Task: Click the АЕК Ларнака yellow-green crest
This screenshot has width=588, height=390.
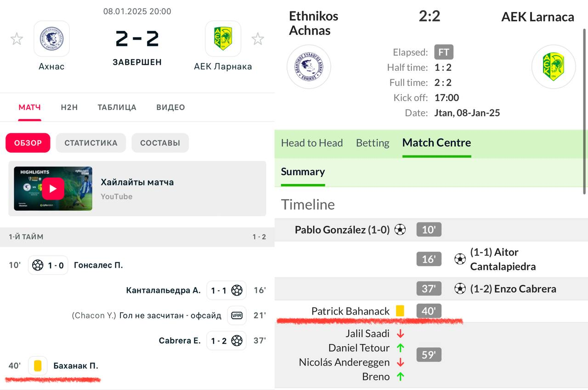Action: point(223,39)
